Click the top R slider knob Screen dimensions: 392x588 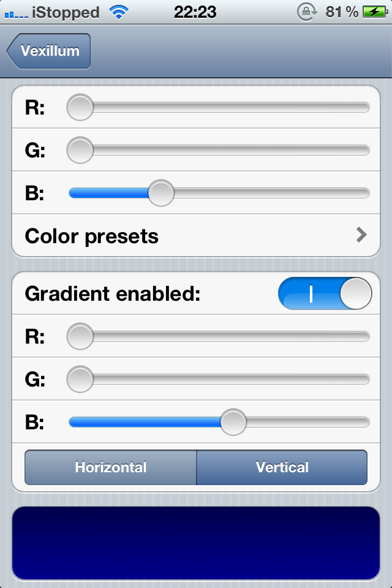point(80,107)
